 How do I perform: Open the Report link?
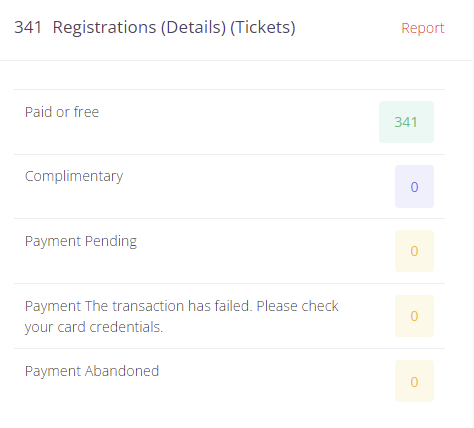(423, 28)
